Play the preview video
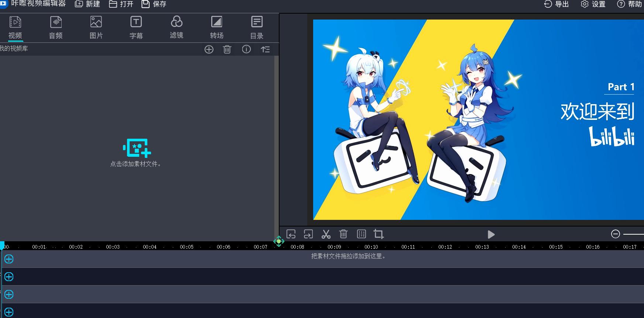The image size is (644, 318). tap(491, 235)
